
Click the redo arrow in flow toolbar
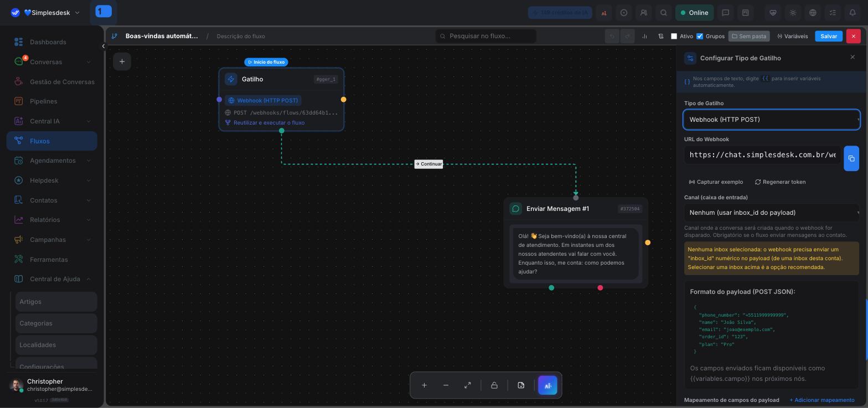(x=627, y=36)
